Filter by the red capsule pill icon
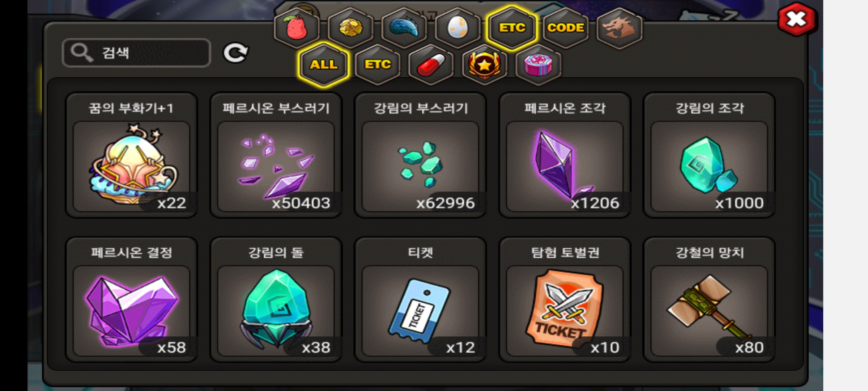Image resolution: width=868 pixels, height=391 pixels. click(x=431, y=65)
